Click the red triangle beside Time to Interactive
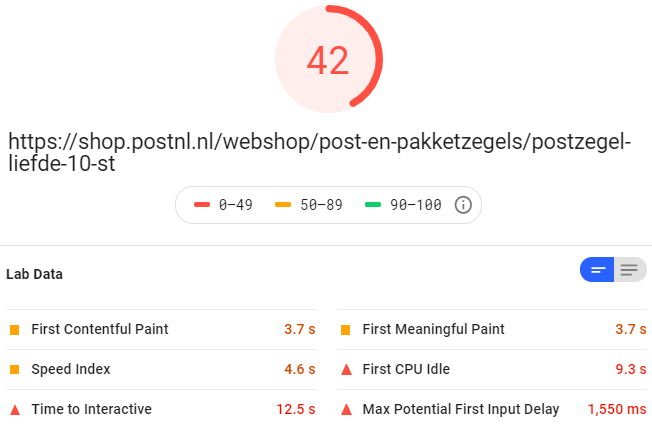The image size is (652, 428). (x=15, y=410)
